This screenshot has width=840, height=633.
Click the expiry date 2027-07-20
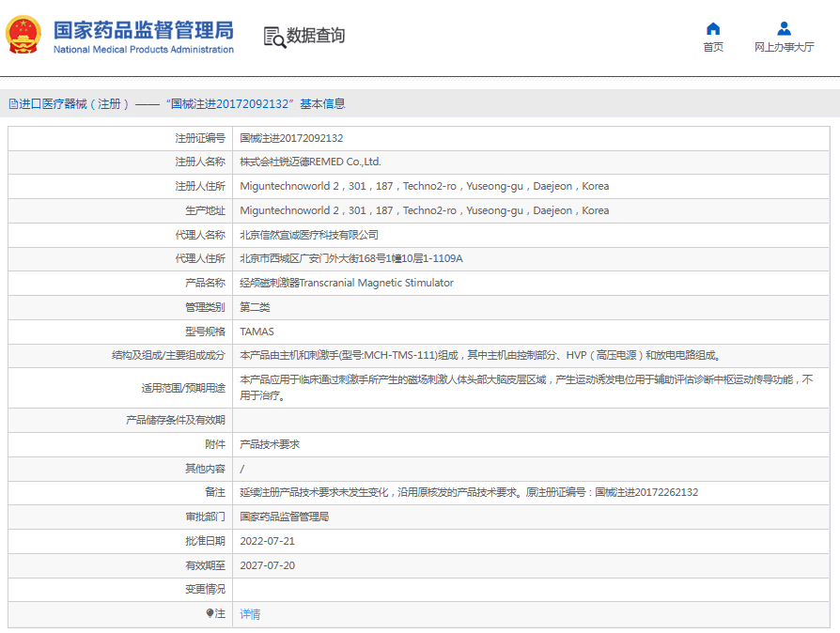pos(267,565)
